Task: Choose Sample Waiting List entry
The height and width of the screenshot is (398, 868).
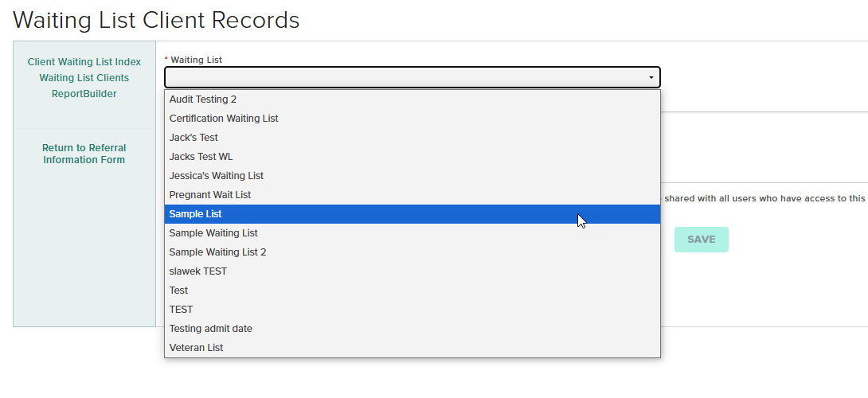Action: click(x=213, y=233)
